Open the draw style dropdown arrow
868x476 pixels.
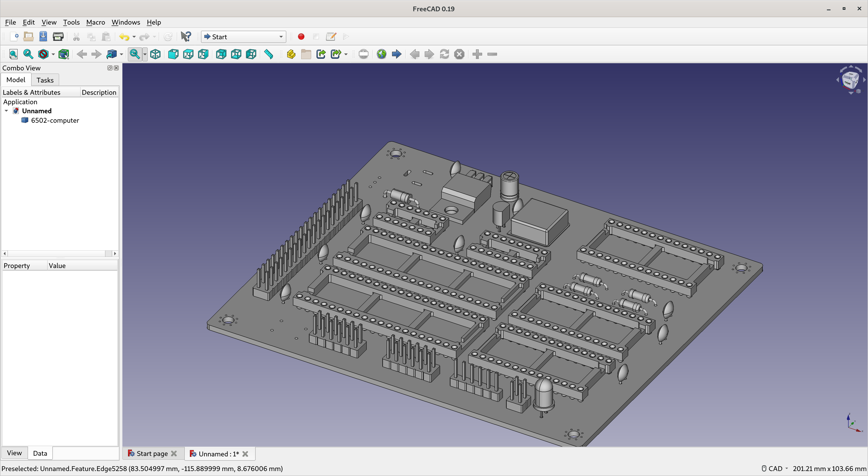click(53, 55)
